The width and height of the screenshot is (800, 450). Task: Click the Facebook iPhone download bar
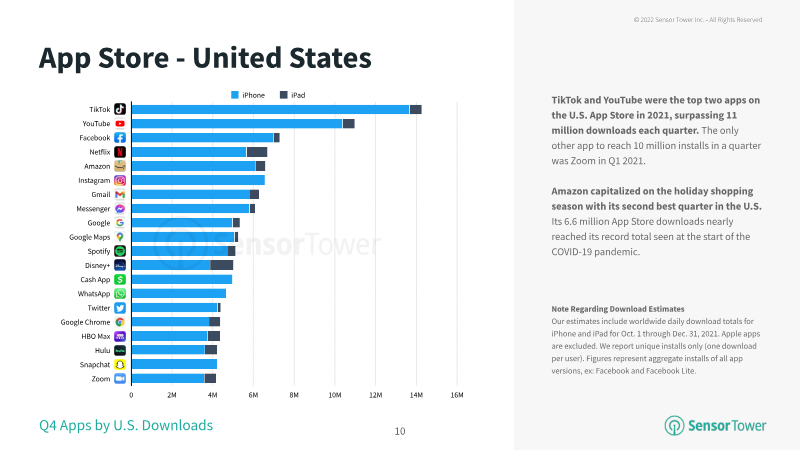tap(203, 138)
